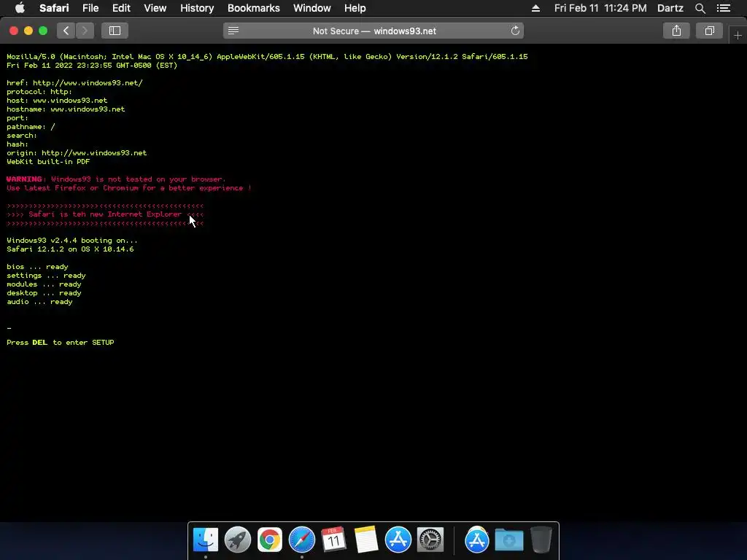Screen dimensions: 747x560
Task: Open Spotlight search magnifier
Action: click(x=700, y=8)
